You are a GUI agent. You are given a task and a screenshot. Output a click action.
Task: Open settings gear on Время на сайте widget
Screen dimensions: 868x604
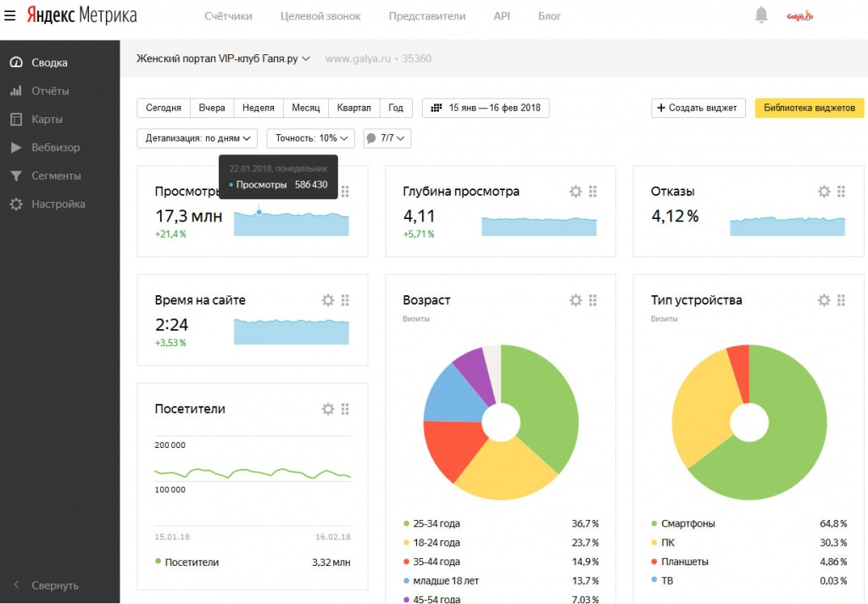pos(328,300)
